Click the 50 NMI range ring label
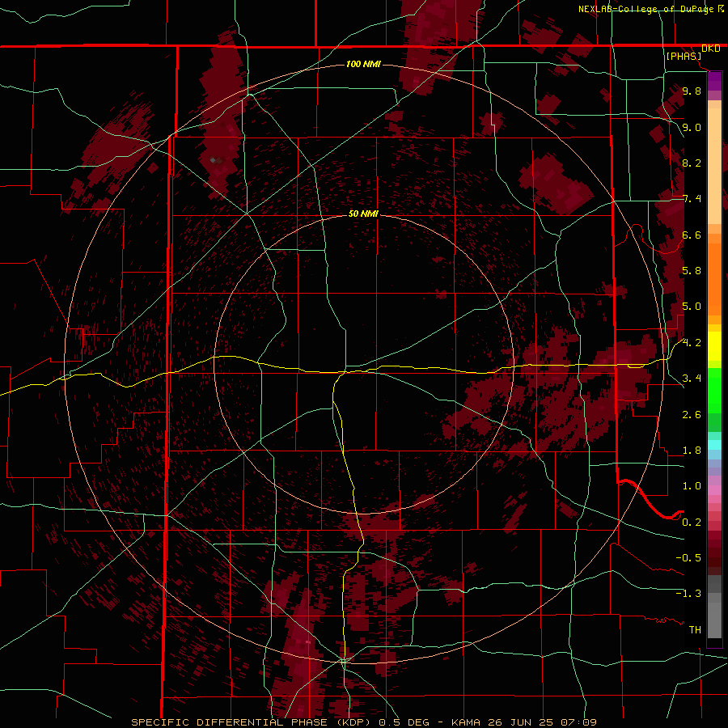Image resolution: width=728 pixels, height=728 pixels. click(x=363, y=214)
